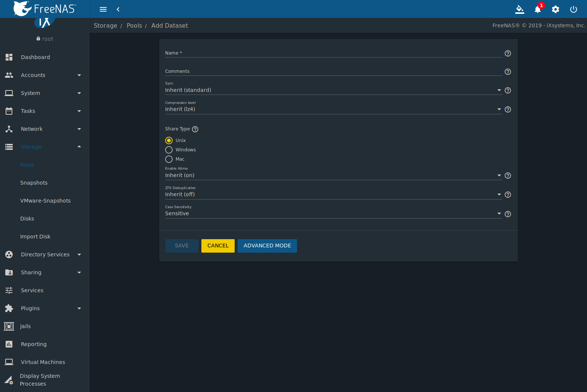Show help for the Name field
587x392 pixels.
pos(508,53)
